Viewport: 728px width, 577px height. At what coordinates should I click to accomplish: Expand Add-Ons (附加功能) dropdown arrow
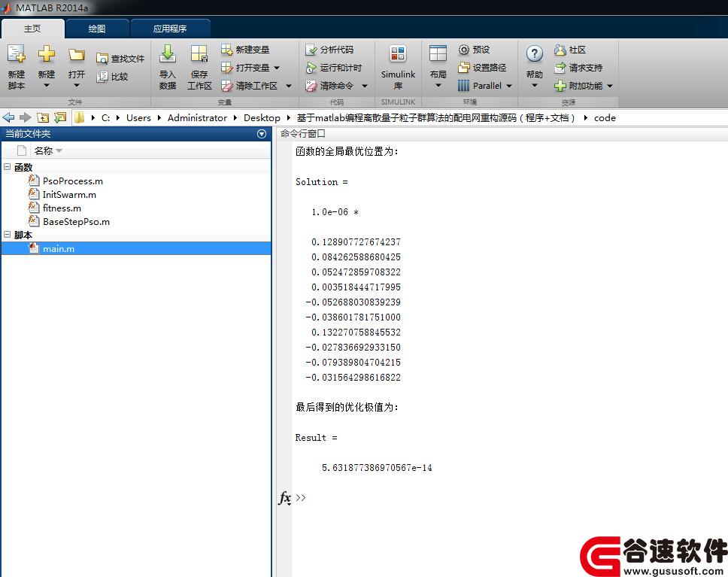(x=610, y=86)
